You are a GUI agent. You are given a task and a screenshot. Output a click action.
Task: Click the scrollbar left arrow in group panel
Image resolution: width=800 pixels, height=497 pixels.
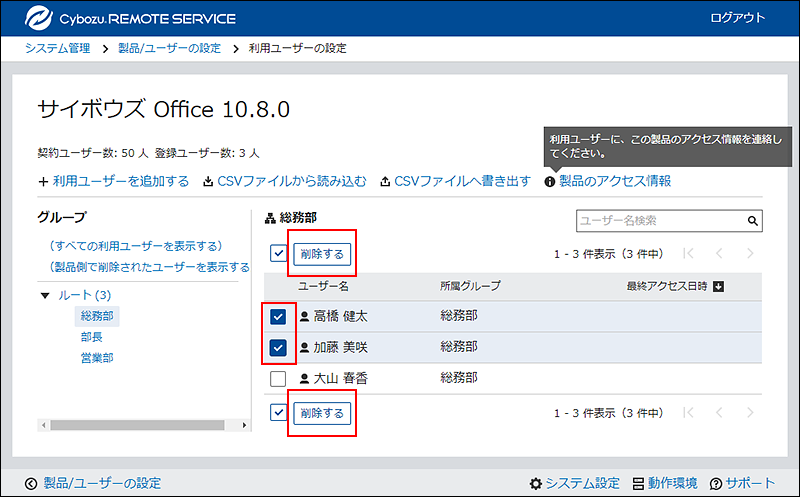click(43, 425)
